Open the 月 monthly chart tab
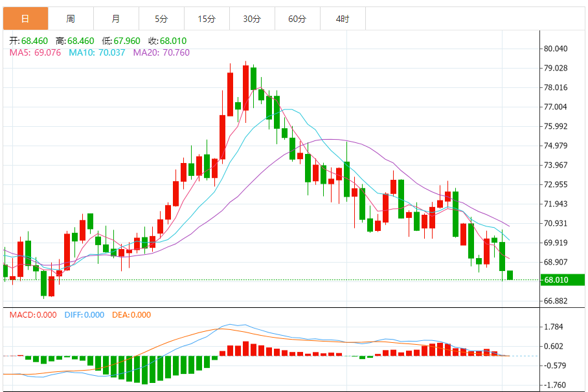This screenshot has width=588, height=392. 116,19
